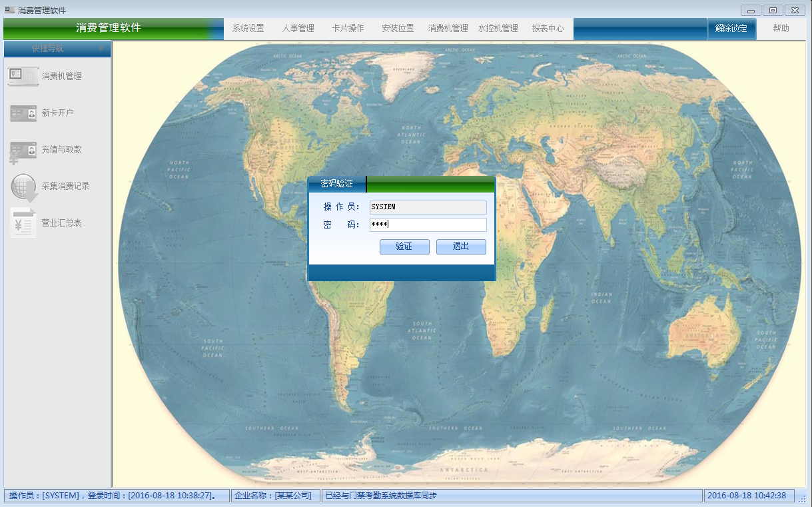Image resolution: width=812 pixels, height=507 pixels.
Task: Close the 消费管理软件 window
Action: [x=795, y=10]
